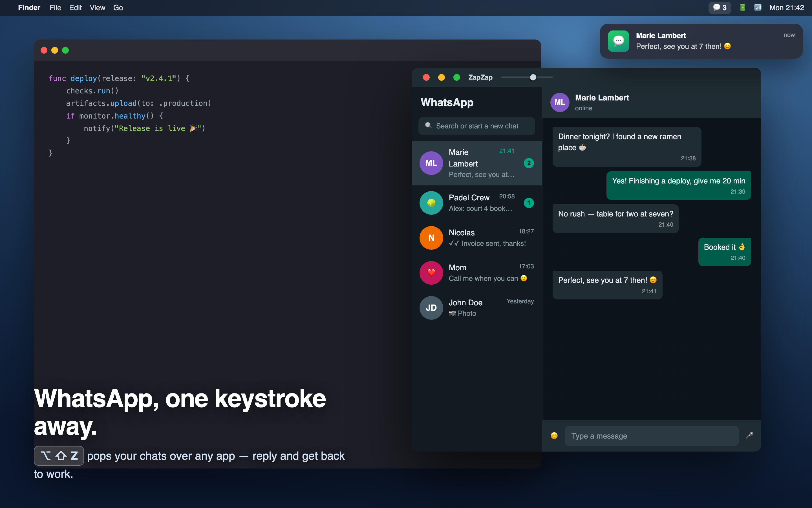Click the signal bars icon in menu bar
This screenshot has width=812, height=508.
pos(758,7)
